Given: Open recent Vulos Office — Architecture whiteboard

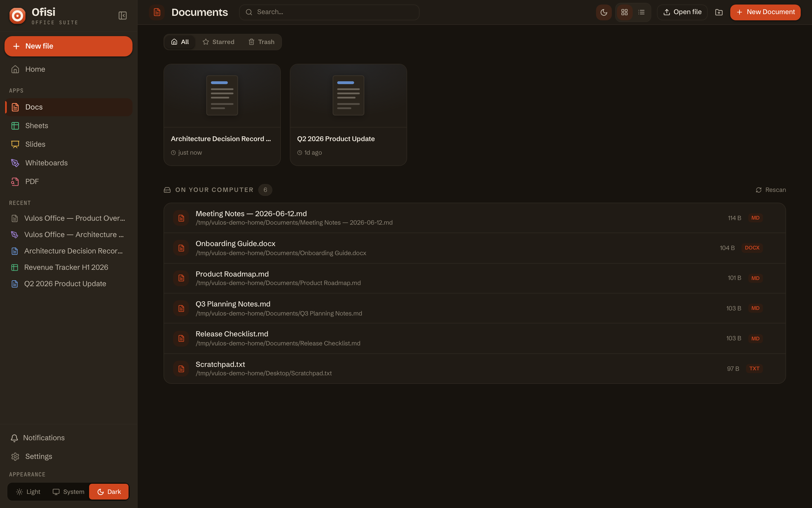Looking at the screenshot, I should click(x=69, y=235).
